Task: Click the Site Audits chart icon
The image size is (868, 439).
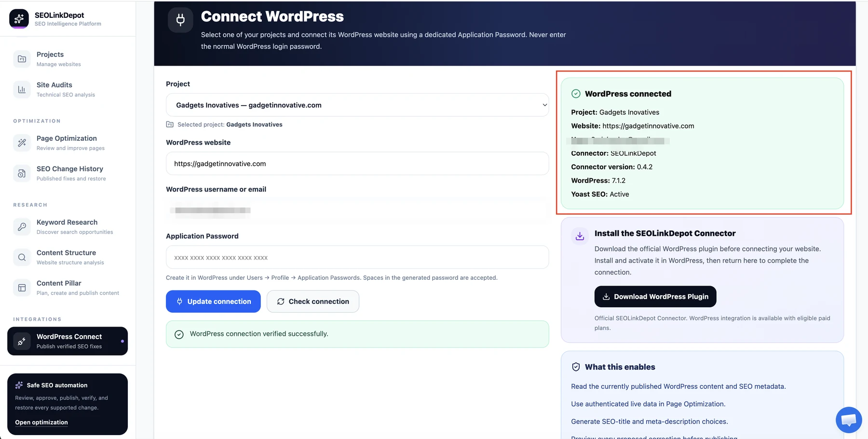Action: (22, 89)
